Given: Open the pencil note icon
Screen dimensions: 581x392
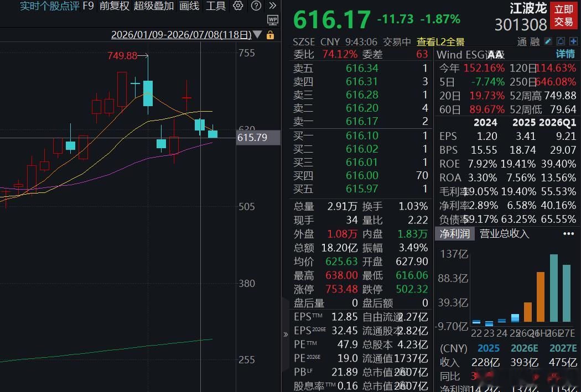Looking at the screenshot, I should click(548, 41).
